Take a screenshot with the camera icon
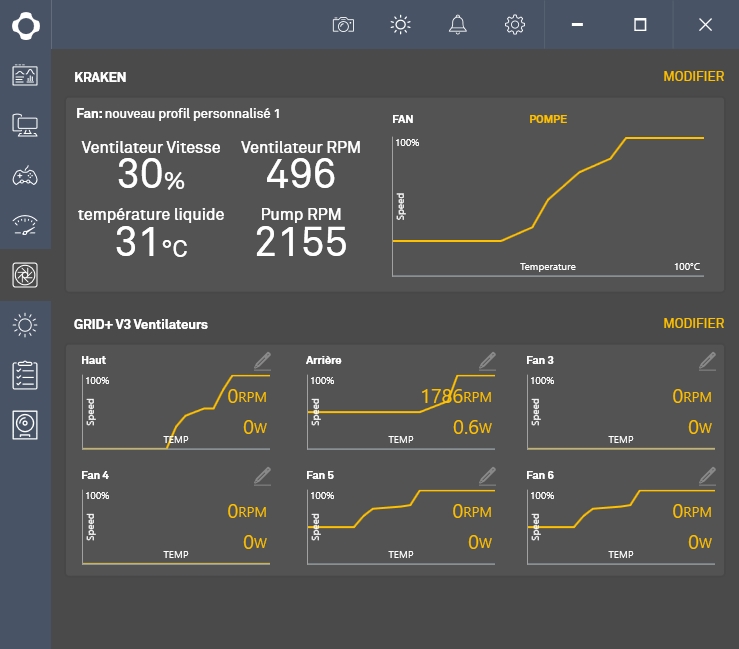The width and height of the screenshot is (739, 649). coord(343,25)
